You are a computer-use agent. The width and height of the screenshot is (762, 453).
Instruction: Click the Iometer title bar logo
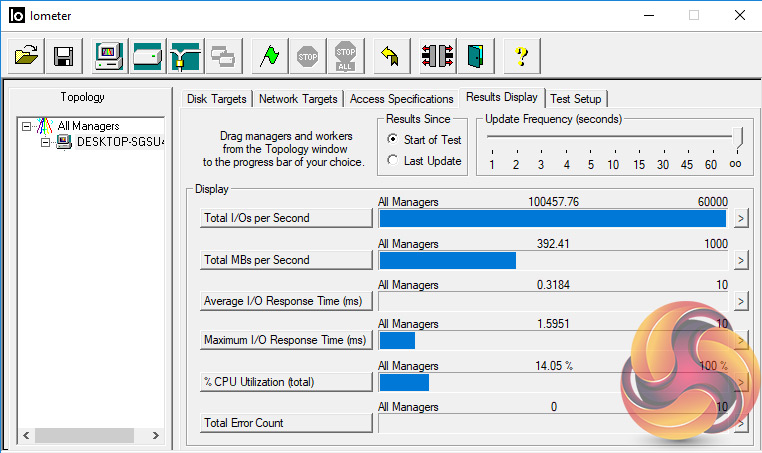pos(17,15)
